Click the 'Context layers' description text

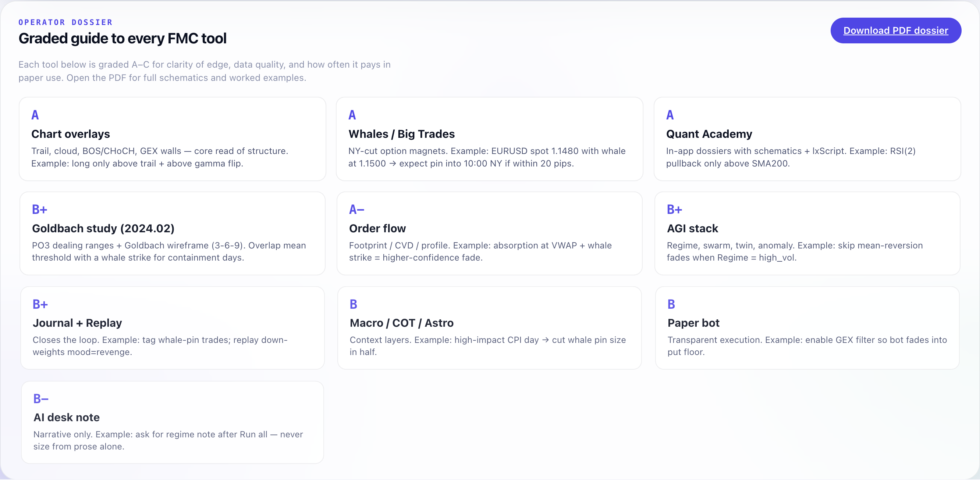(x=488, y=346)
